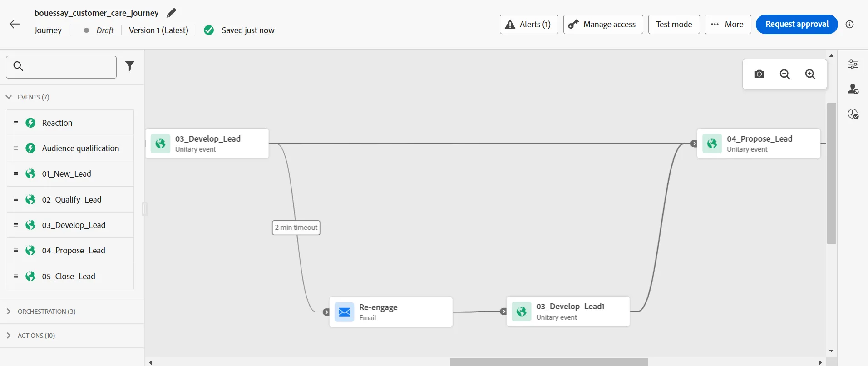Select the 02_Qualify_Lead event item
The height and width of the screenshot is (366, 868).
70,199
